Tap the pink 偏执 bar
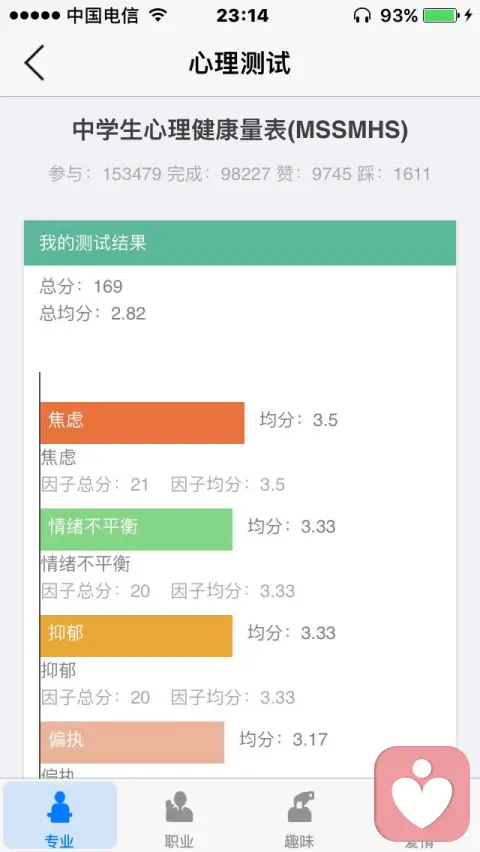Screen dimensions: 480x852 pyautogui.click(x=132, y=742)
